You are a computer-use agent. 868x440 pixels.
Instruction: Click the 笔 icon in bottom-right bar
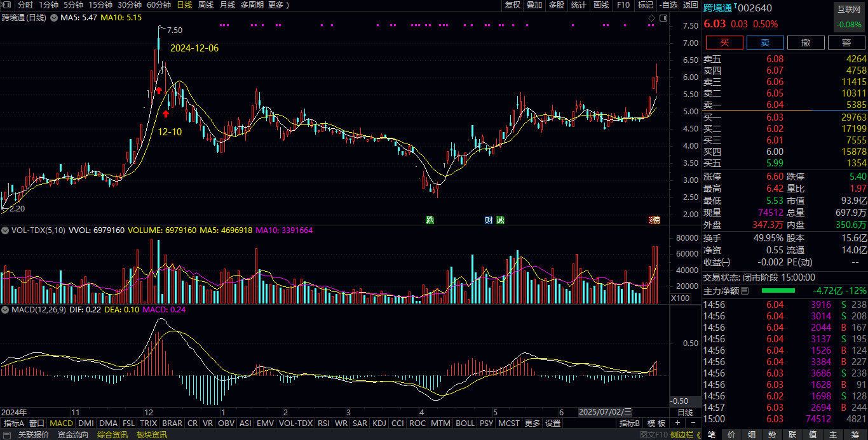712,435
